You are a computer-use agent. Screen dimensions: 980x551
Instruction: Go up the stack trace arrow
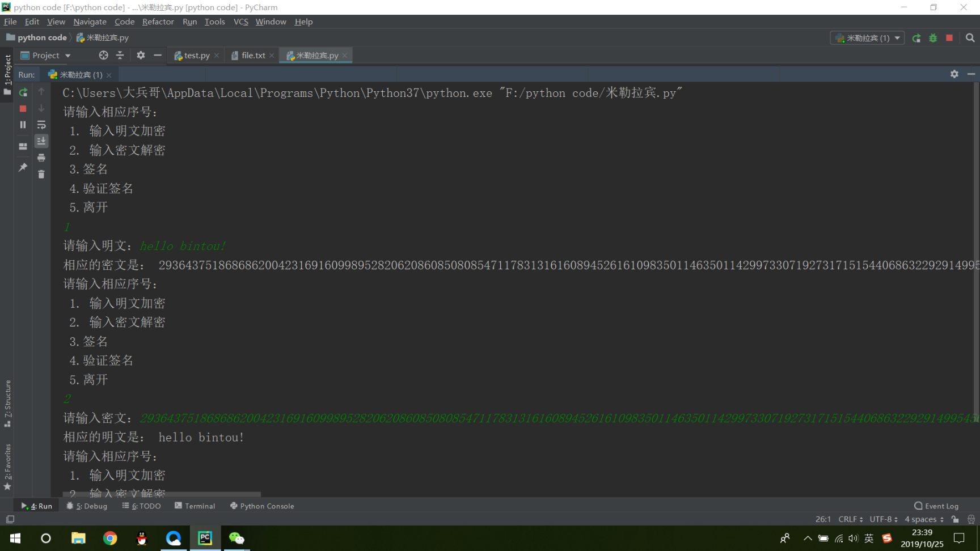point(41,91)
